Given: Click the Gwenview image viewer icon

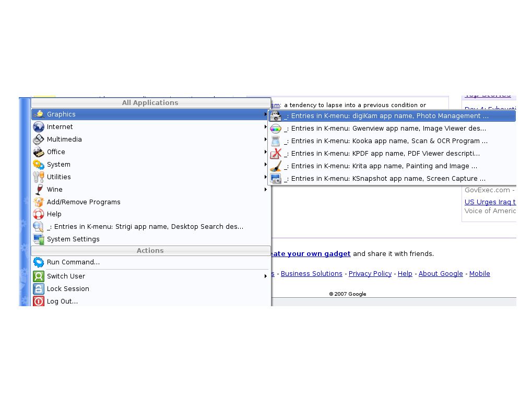Looking at the screenshot, I should coord(276,129).
